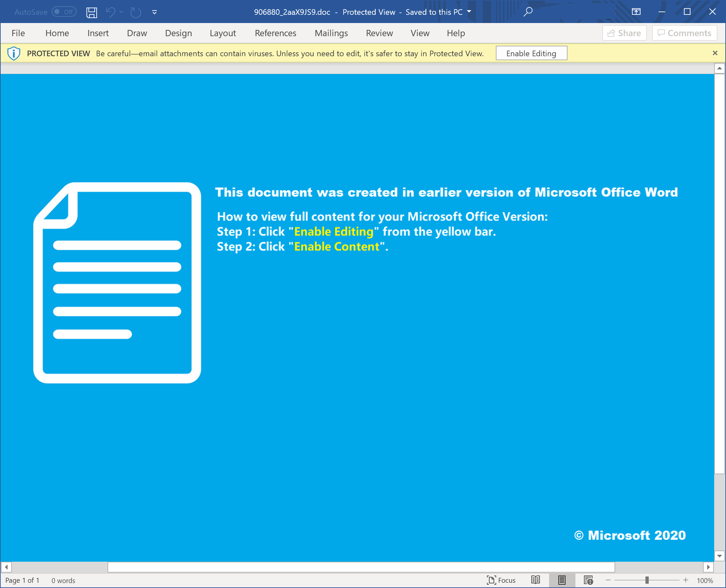This screenshot has width=726, height=588.
Task: Select Print Layout view icon
Action: point(562,580)
